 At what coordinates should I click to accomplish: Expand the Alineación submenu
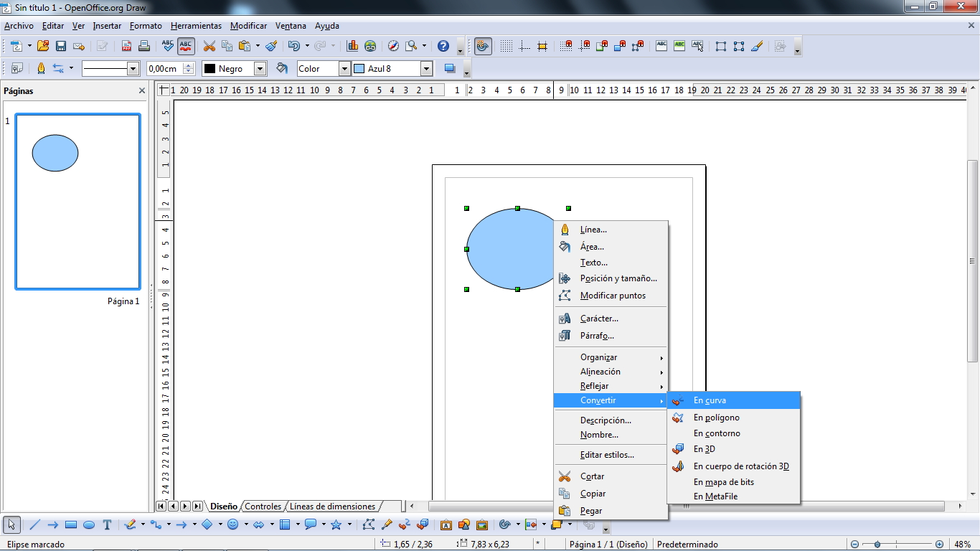click(611, 372)
